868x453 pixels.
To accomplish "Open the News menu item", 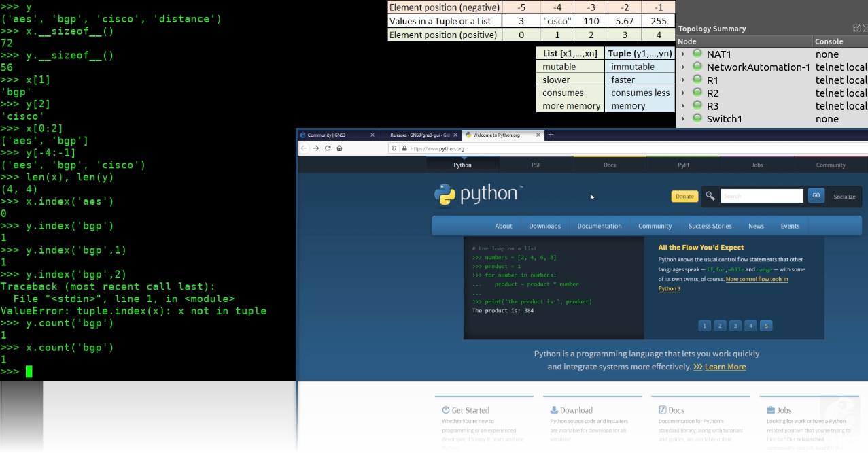I will 756,226.
